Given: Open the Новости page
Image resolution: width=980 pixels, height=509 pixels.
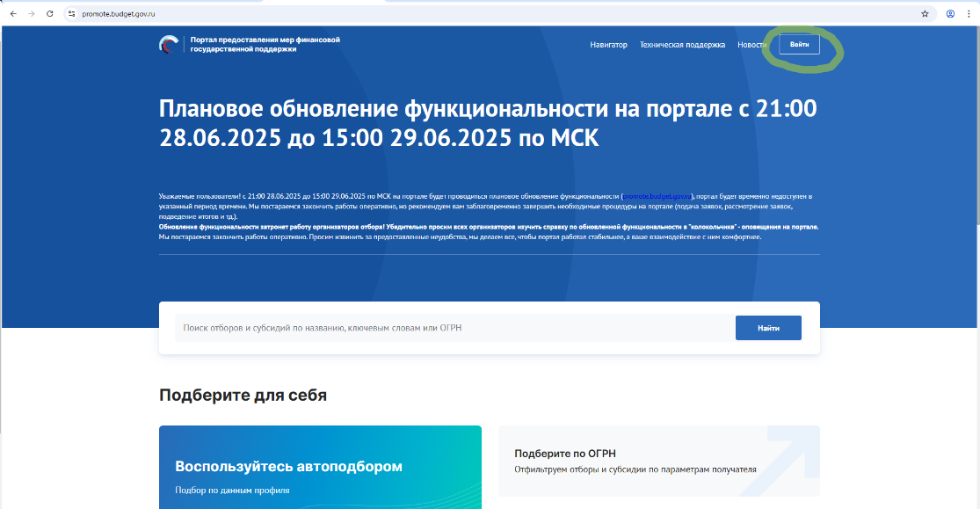Looking at the screenshot, I should 751,44.
